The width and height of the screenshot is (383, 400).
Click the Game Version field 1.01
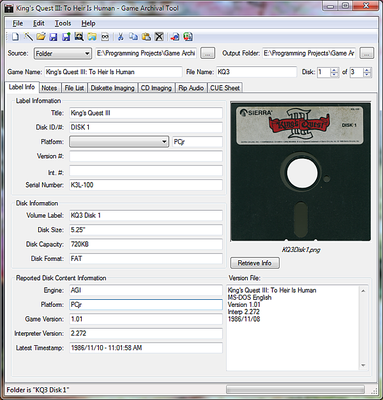click(x=146, y=319)
